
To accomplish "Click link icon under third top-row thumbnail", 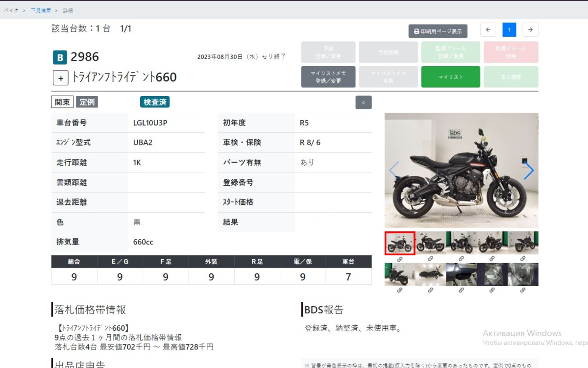I will click(x=461, y=259).
